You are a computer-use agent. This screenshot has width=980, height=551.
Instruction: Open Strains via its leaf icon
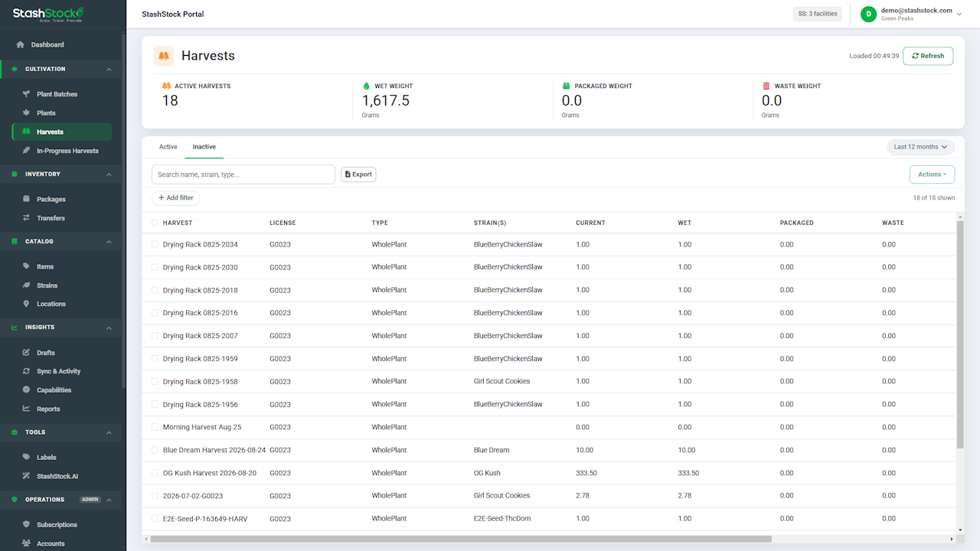pyautogui.click(x=26, y=285)
